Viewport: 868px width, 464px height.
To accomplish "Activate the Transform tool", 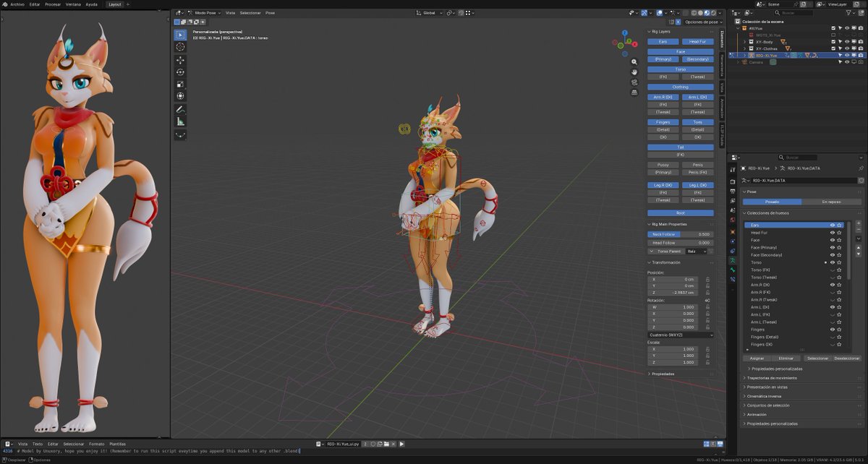I will click(x=180, y=95).
